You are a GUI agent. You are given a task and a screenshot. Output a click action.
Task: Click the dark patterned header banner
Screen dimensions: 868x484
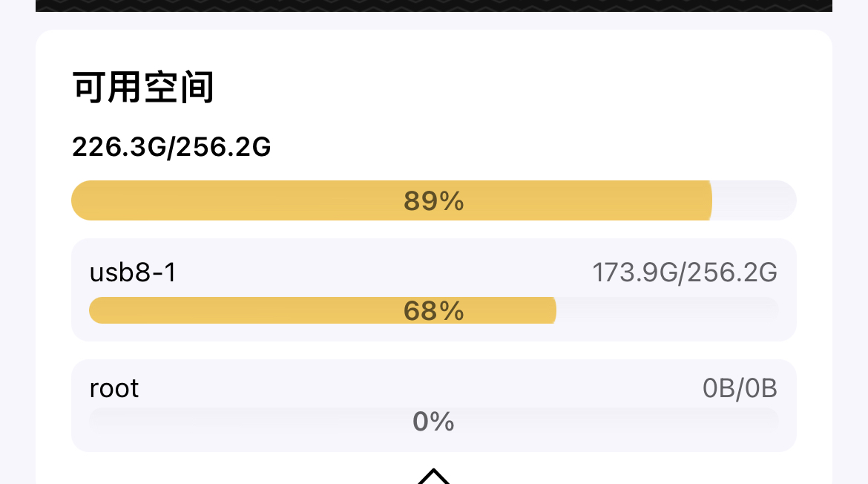coord(434,7)
